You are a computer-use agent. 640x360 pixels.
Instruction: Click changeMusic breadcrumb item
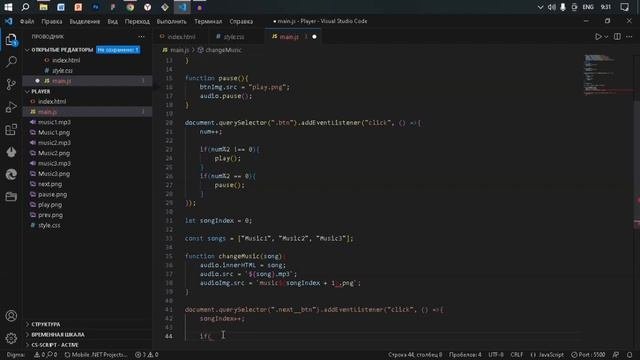point(223,50)
